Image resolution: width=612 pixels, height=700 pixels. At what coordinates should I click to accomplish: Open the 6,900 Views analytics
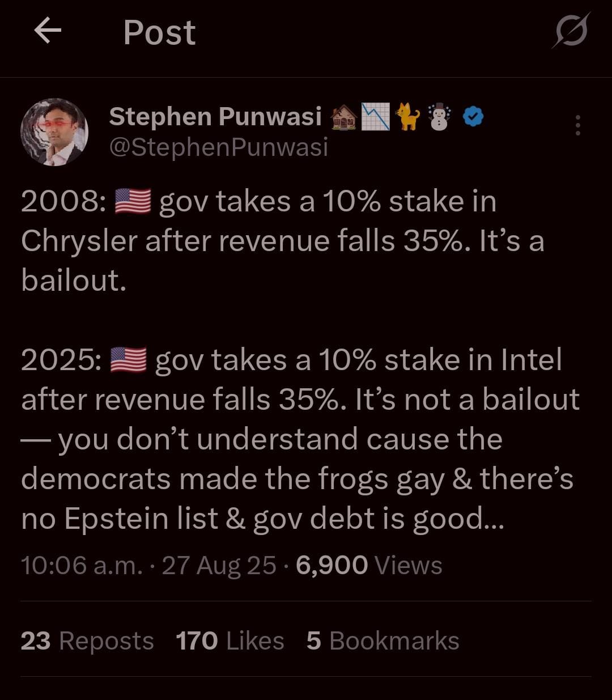coord(369,565)
